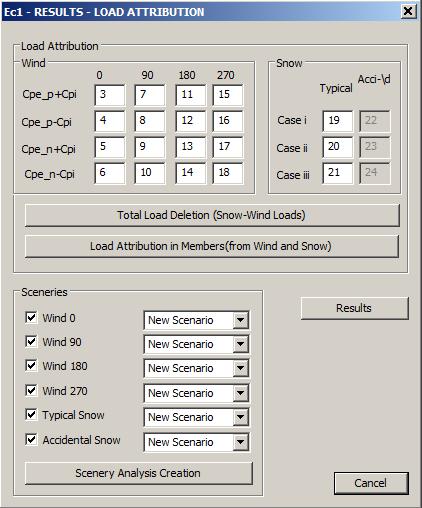The width and height of the screenshot is (422, 508).
Task: Toggle the Wind 0 checkbox
Action: pyautogui.click(x=31, y=317)
